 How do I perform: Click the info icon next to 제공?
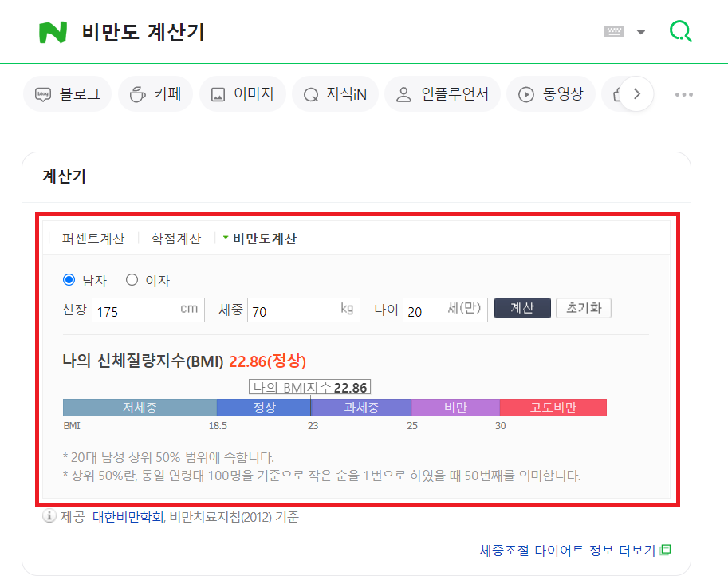point(49,517)
